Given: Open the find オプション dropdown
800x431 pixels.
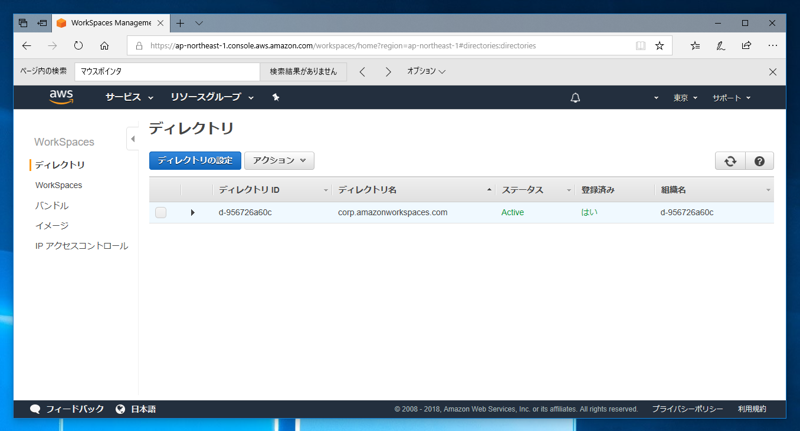Looking at the screenshot, I should (426, 71).
